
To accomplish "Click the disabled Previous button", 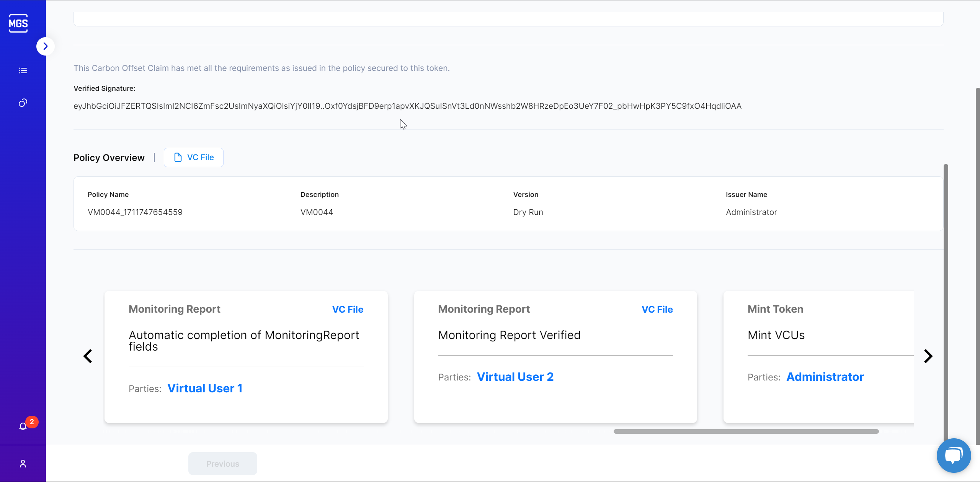I will coord(222,464).
